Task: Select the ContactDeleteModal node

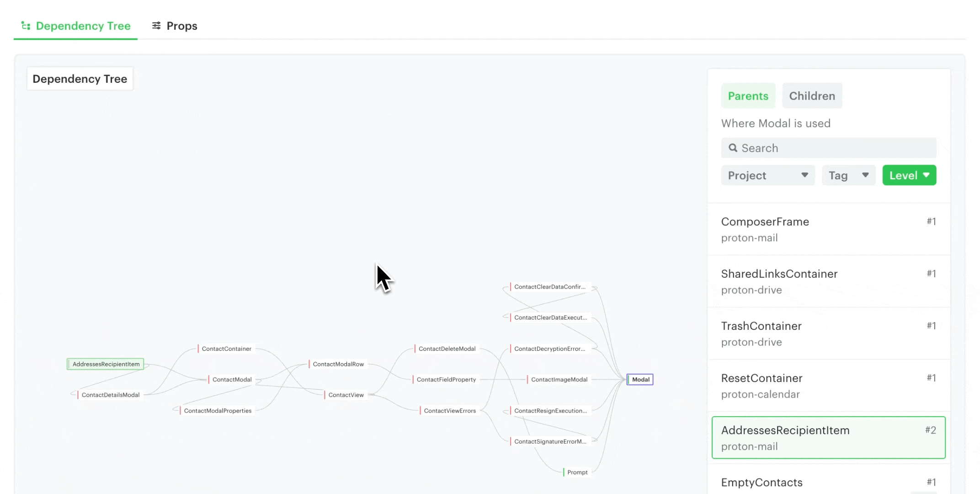Action: (447, 349)
